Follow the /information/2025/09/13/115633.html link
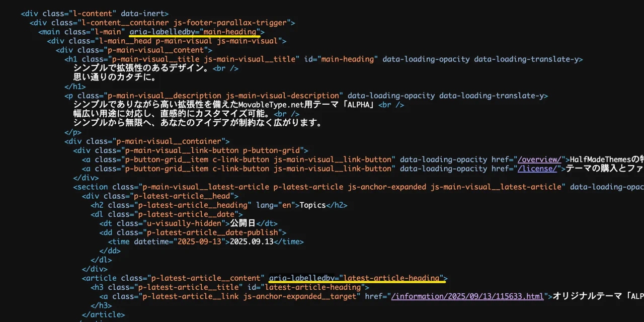The width and height of the screenshot is (644, 322). [467, 296]
